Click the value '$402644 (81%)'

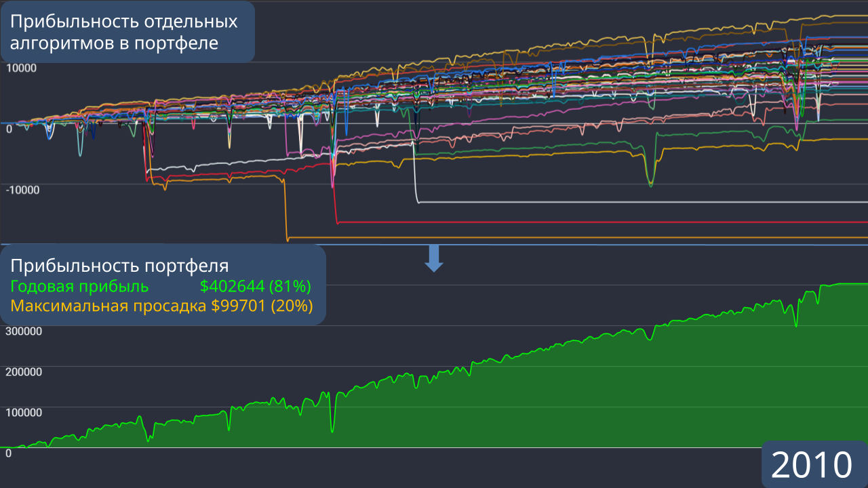click(255, 286)
